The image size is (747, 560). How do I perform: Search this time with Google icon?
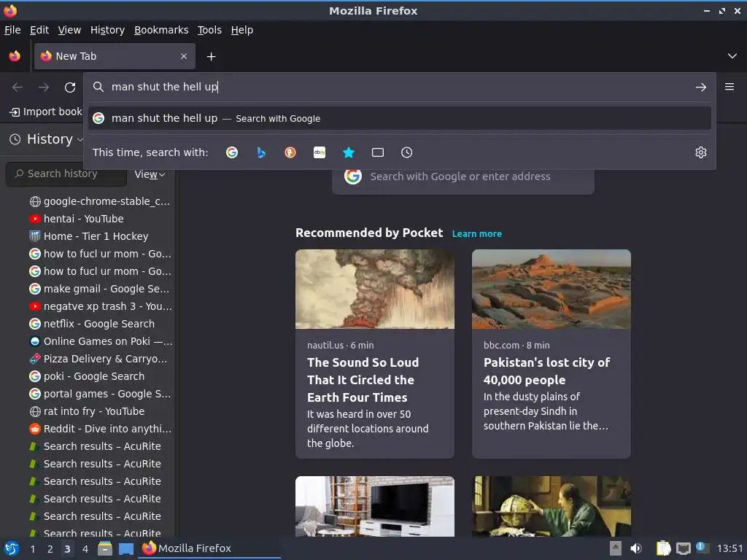[x=232, y=152]
